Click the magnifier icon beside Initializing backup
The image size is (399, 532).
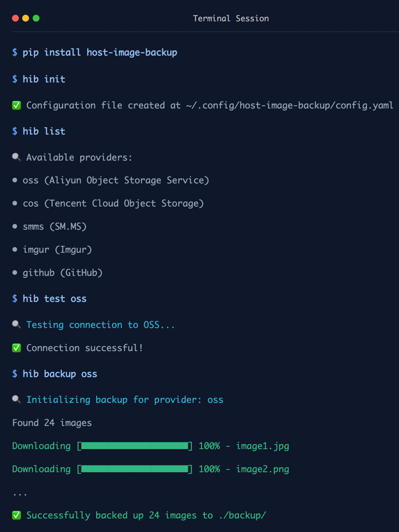point(16,399)
